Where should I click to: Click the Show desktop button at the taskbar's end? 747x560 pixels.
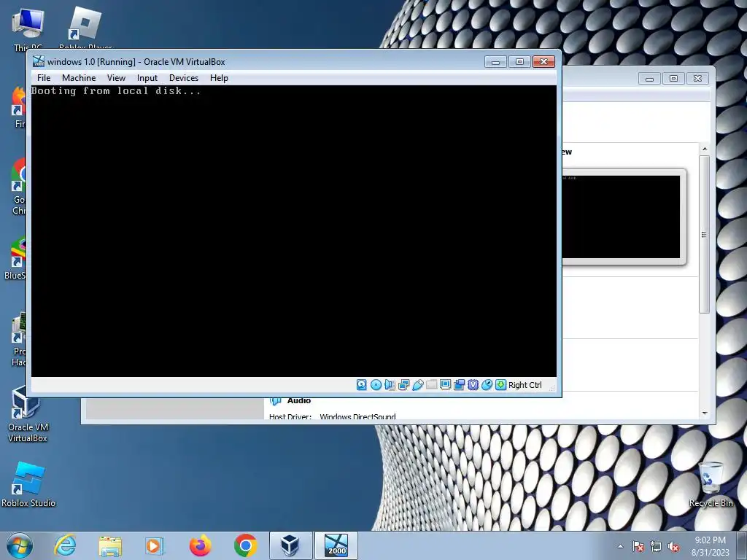[742, 545]
